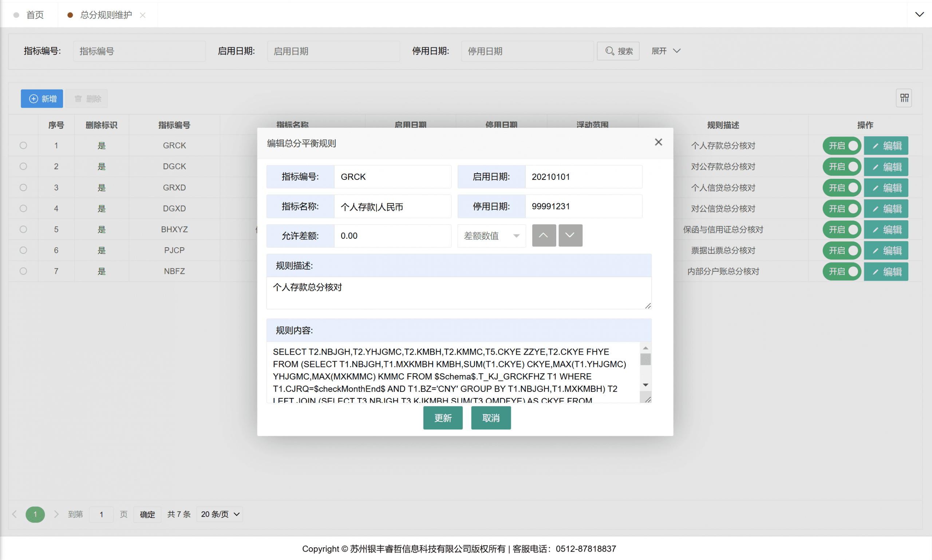Click the search magnifier 搜索 button
This screenshot has width=932, height=560.
(618, 51)
